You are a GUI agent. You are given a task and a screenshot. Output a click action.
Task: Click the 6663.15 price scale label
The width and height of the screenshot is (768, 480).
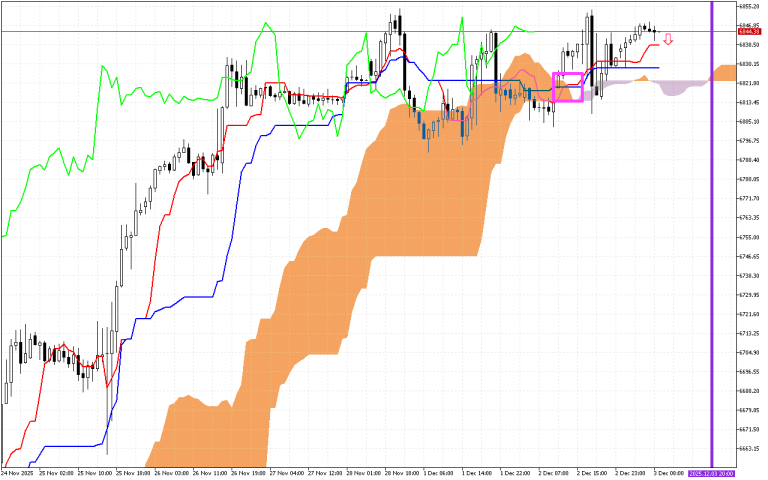(749, 449)
